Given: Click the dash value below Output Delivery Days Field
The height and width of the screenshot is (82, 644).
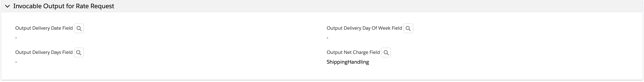Looking at the screenshot, I should point(16,62).
